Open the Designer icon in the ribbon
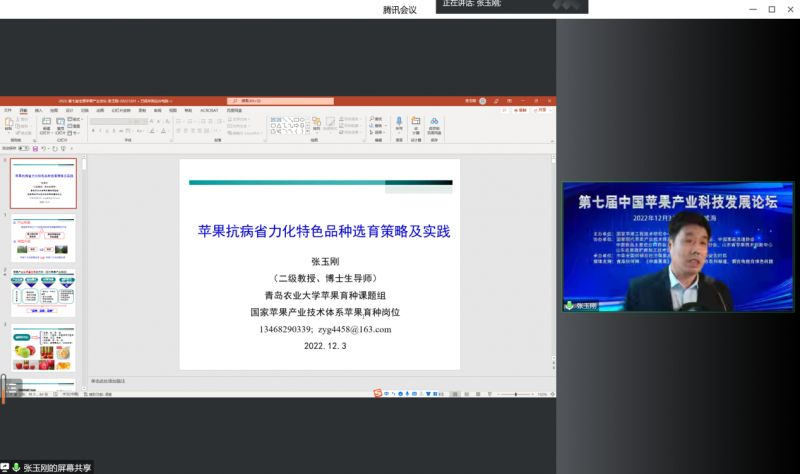This screenshot has width=800, height=474. 415,124
